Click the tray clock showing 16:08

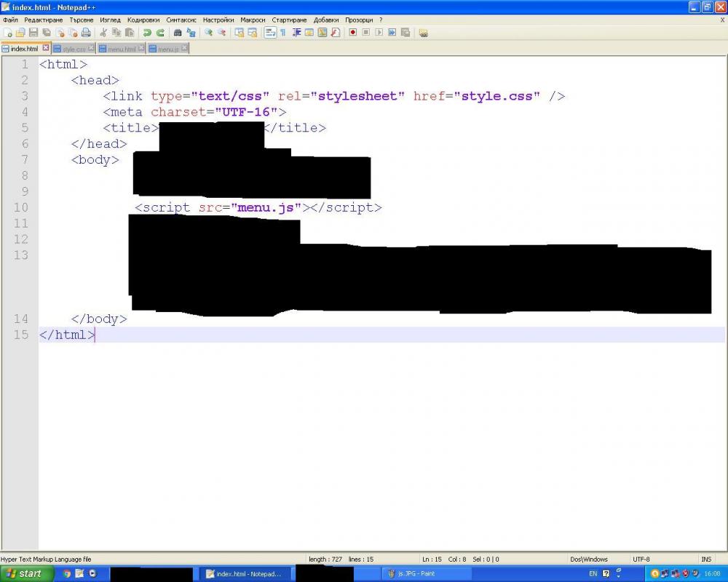(x=712, y=574)
